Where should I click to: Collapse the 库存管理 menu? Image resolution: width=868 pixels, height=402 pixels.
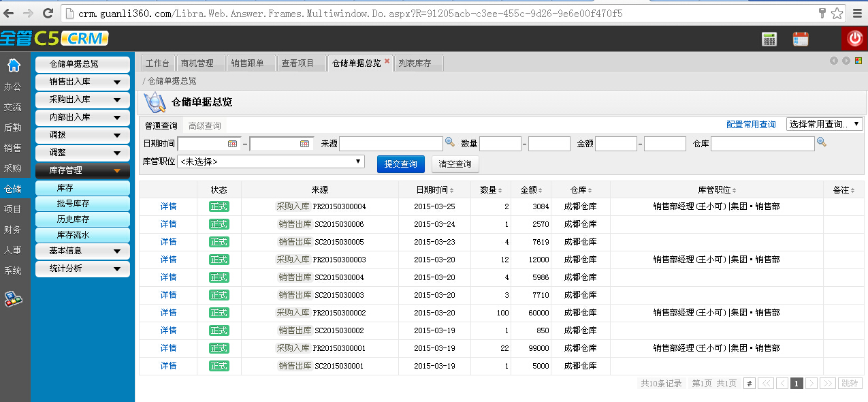pos(82,170)
